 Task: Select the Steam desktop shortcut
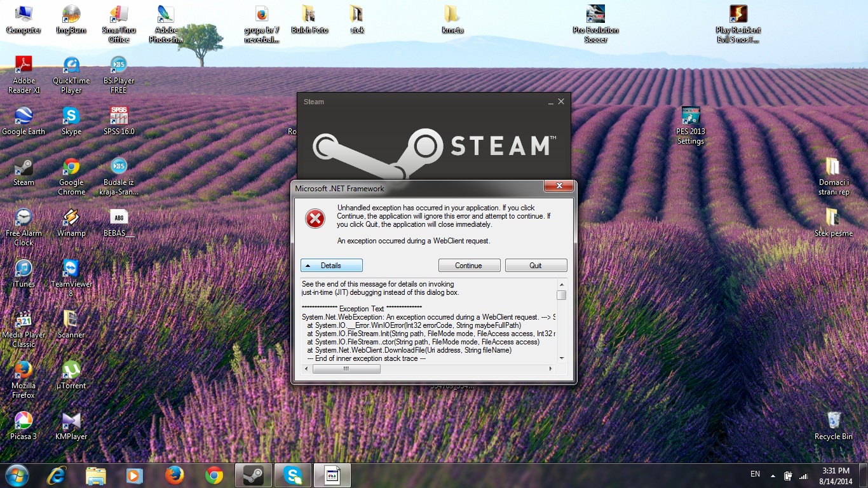click(24, 172)
